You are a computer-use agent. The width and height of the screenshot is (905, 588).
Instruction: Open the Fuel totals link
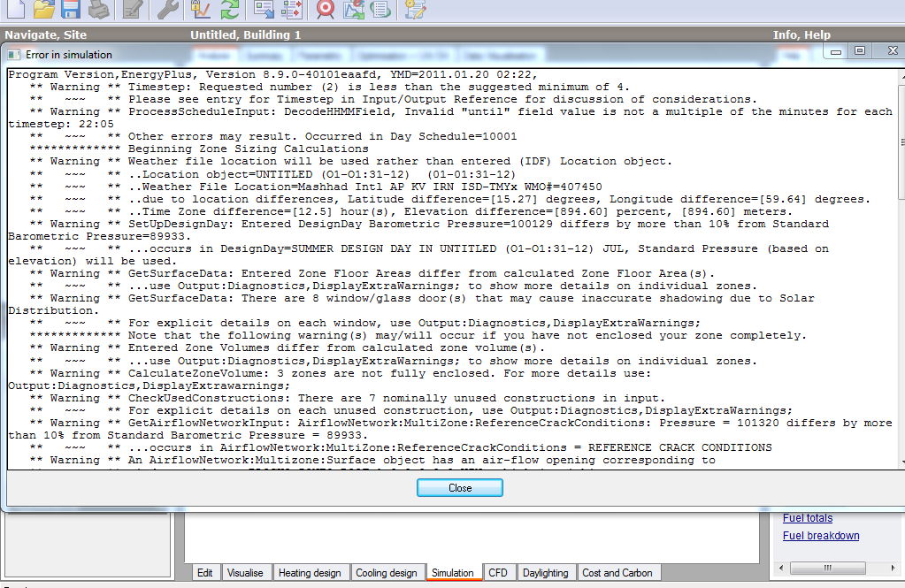[808, 518]
